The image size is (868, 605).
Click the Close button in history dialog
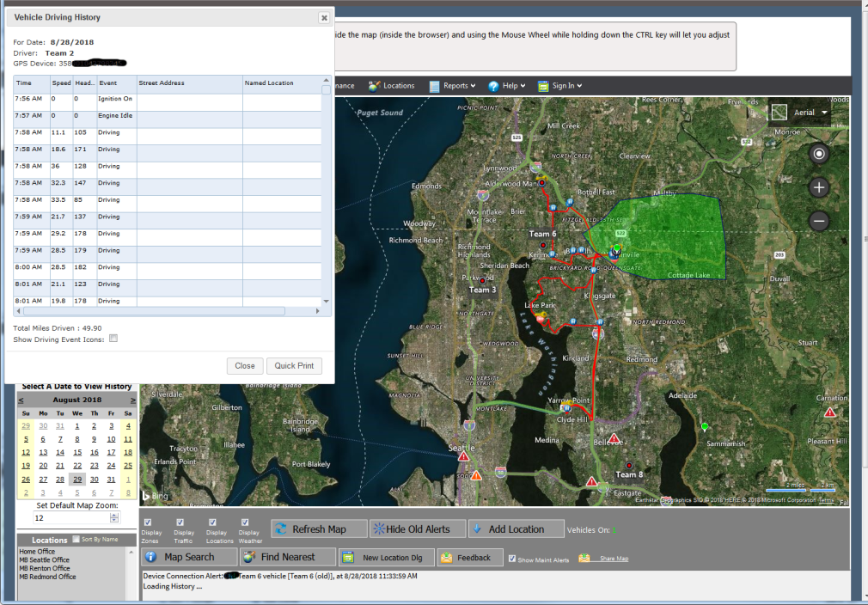[245, 366]
